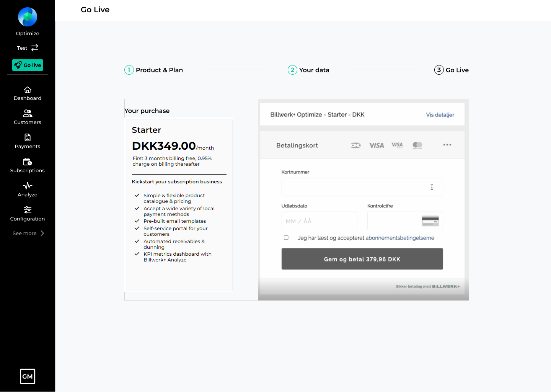Click the Optimize logo icon

(x=28, y=17)
